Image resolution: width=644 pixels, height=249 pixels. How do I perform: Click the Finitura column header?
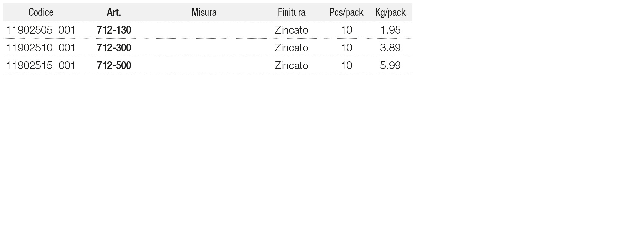pyautogui.click(x=291, y=12)
